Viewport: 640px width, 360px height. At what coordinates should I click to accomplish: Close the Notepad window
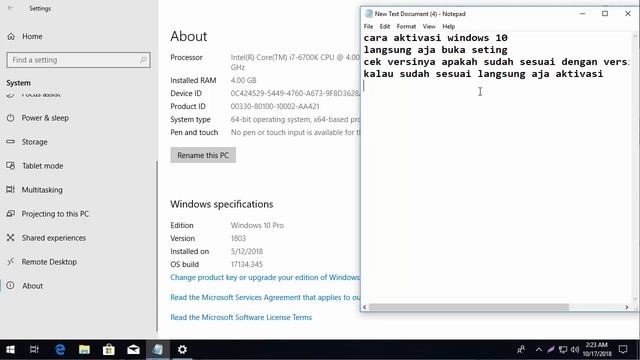[x=628, y=13]
